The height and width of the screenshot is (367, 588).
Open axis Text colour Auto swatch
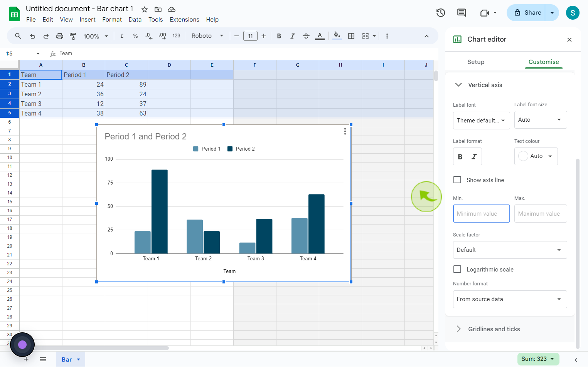click(536, 156)
